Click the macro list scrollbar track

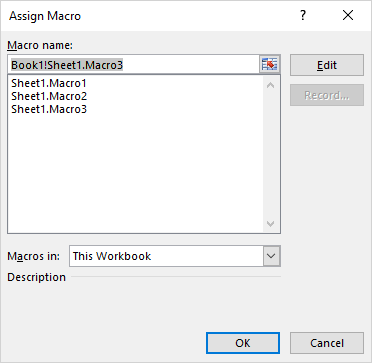(271, 155)
